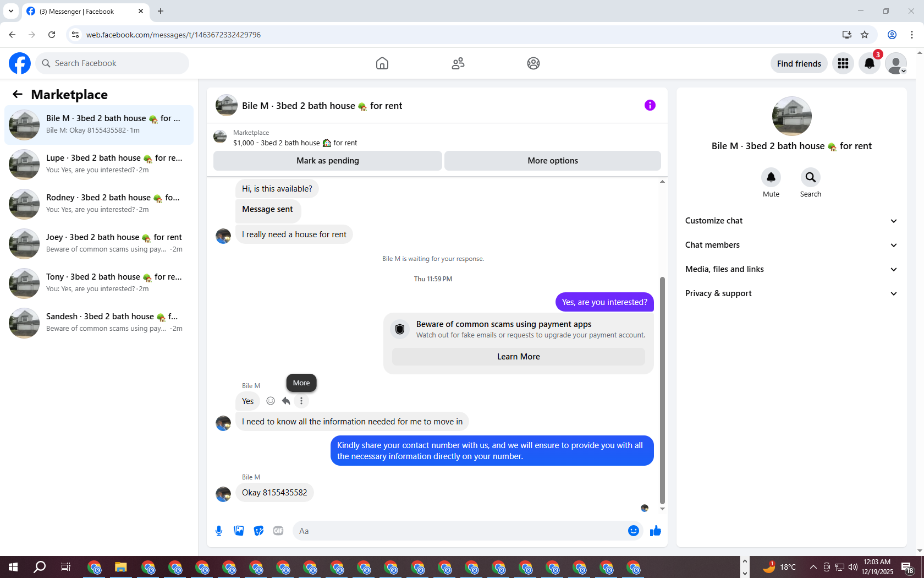Open the Joey conversation
Viewport: 924px width, 578px height.
tap(99, 244)
